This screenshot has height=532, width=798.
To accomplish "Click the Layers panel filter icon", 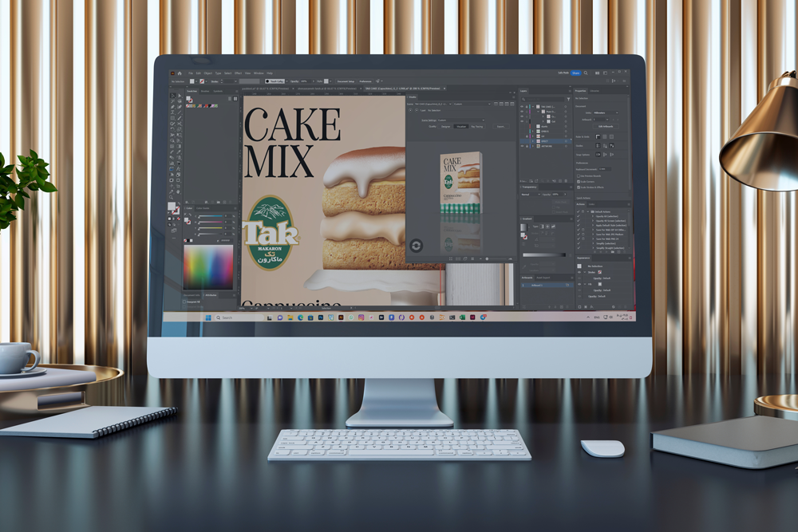I will [x=567, y=99].
